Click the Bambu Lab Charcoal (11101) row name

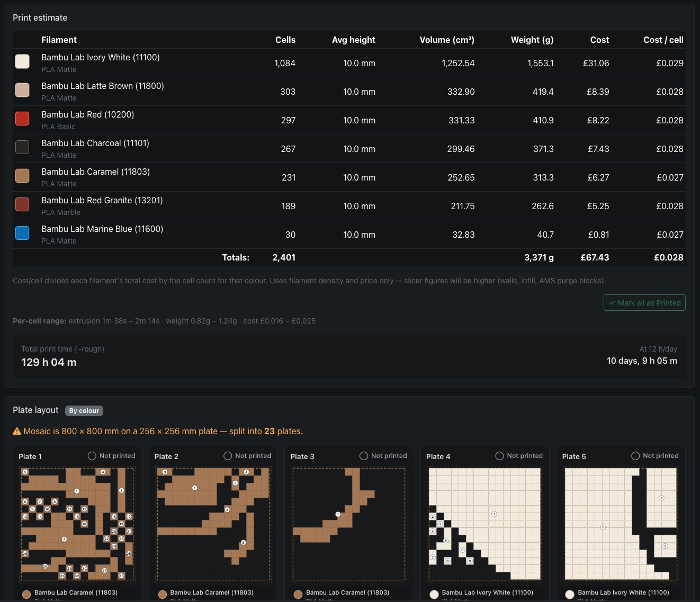pyautogui.click(x=95, y=143)
